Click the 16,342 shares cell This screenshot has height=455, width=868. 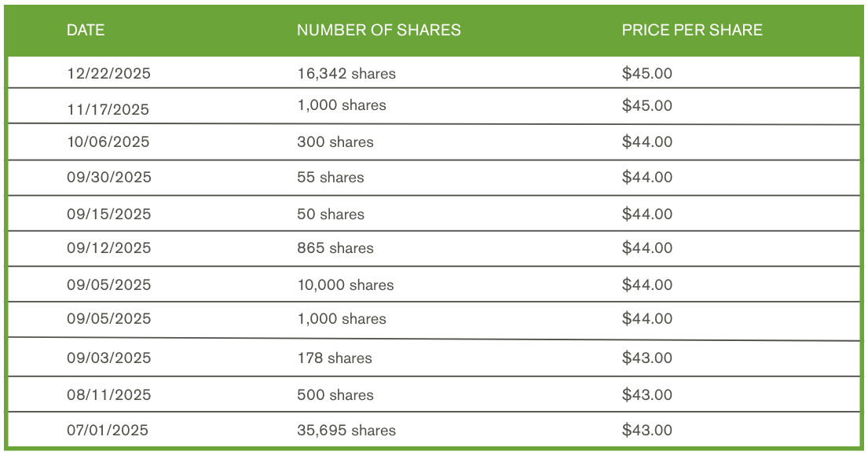tap(346, 74)
